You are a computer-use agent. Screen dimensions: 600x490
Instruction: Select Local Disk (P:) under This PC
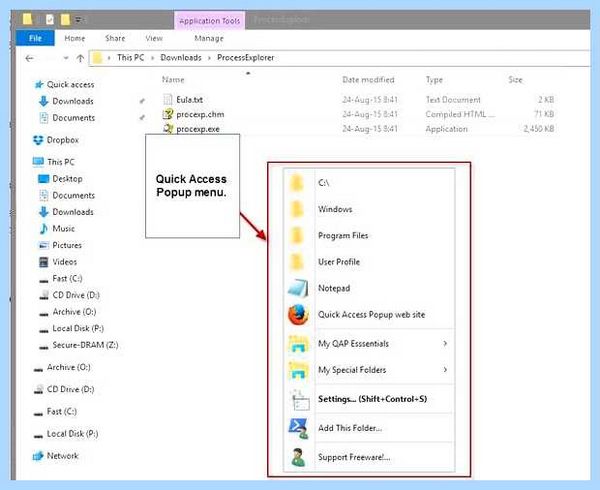click(78, 328)
